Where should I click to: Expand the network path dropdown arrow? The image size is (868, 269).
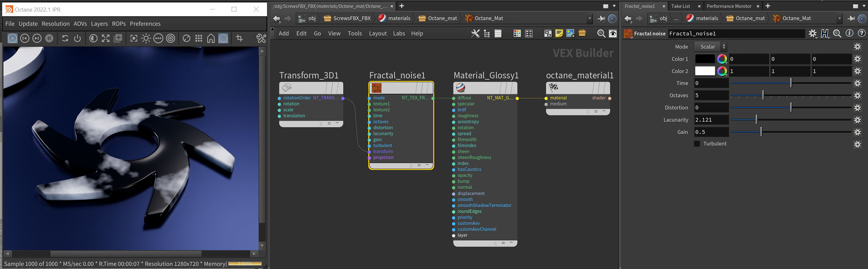(x=589, y=18)
